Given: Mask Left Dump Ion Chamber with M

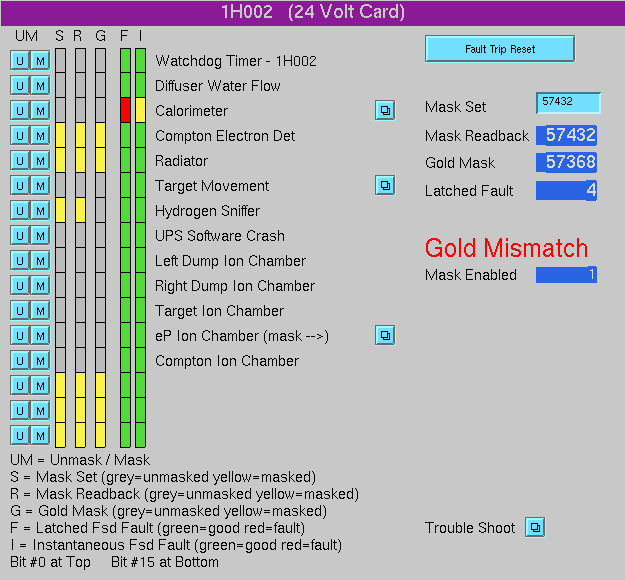Looking at the screenshot, I should pos(40,260).
